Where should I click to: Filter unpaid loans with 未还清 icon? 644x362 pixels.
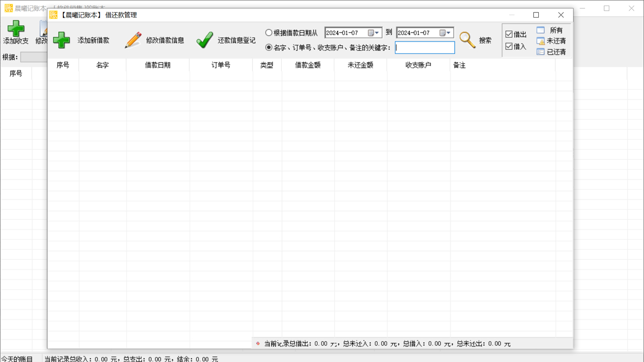(541, 41)
